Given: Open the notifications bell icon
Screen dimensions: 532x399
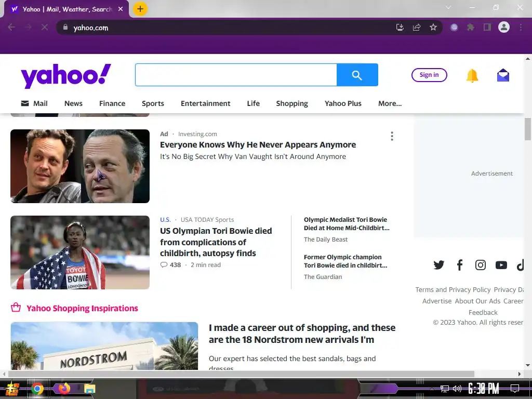Looking at the screenshot, I should [472, 75].
